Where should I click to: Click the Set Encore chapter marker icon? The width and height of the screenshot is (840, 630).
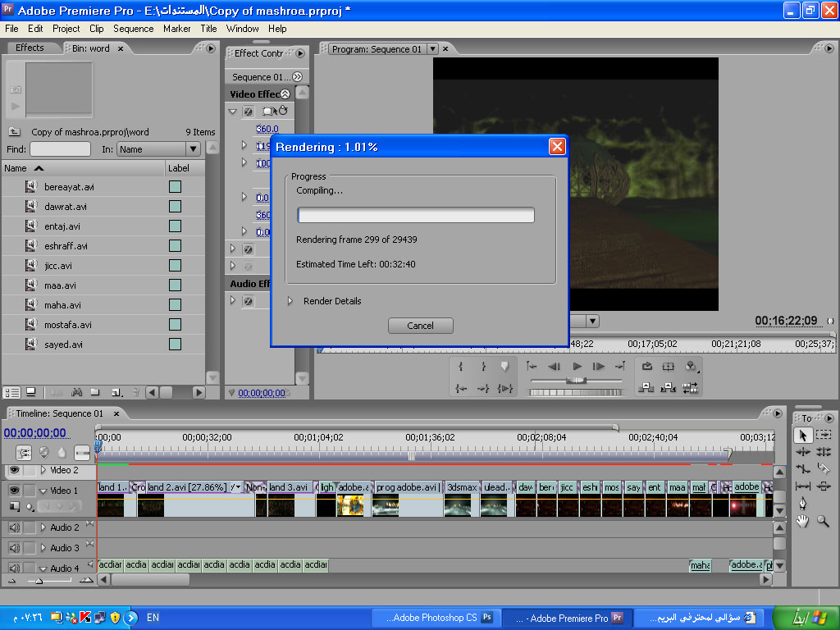click(x=44, y=453)
